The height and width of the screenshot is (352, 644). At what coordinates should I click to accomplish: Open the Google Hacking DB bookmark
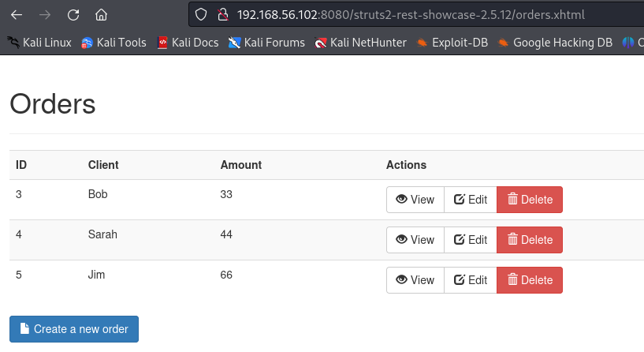555,43
